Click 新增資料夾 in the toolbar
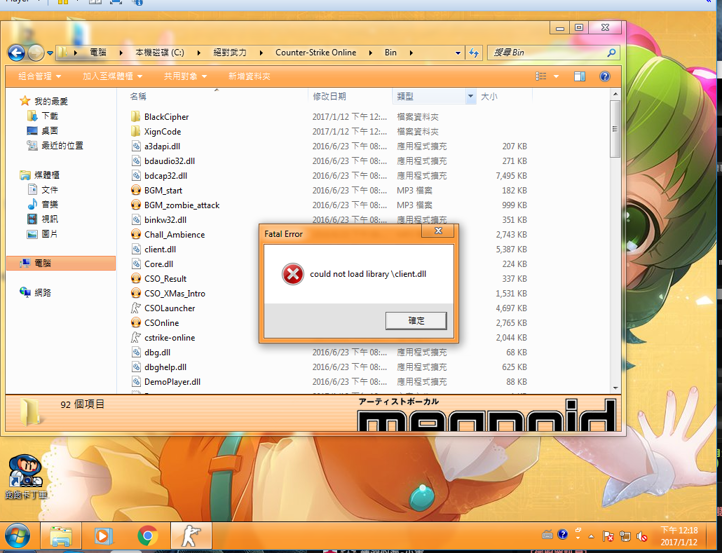Image resolution: width=722 pixels, height=553 pixels. 249,76
